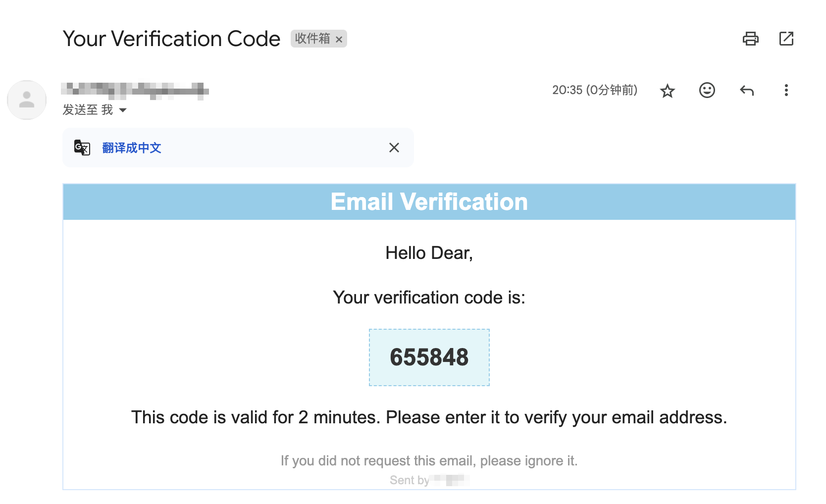Viewport: 826px width, 504px height.
Task: Open the More options menu
Action: (x=786, y=90)
